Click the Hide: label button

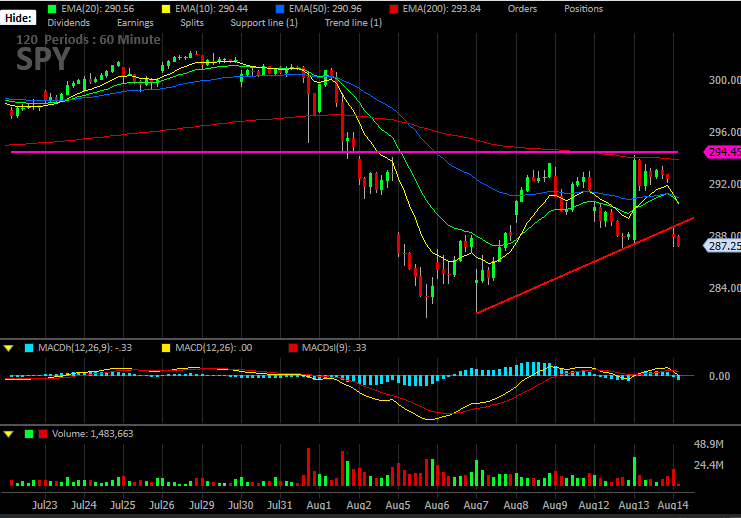[x=18, y=18]
